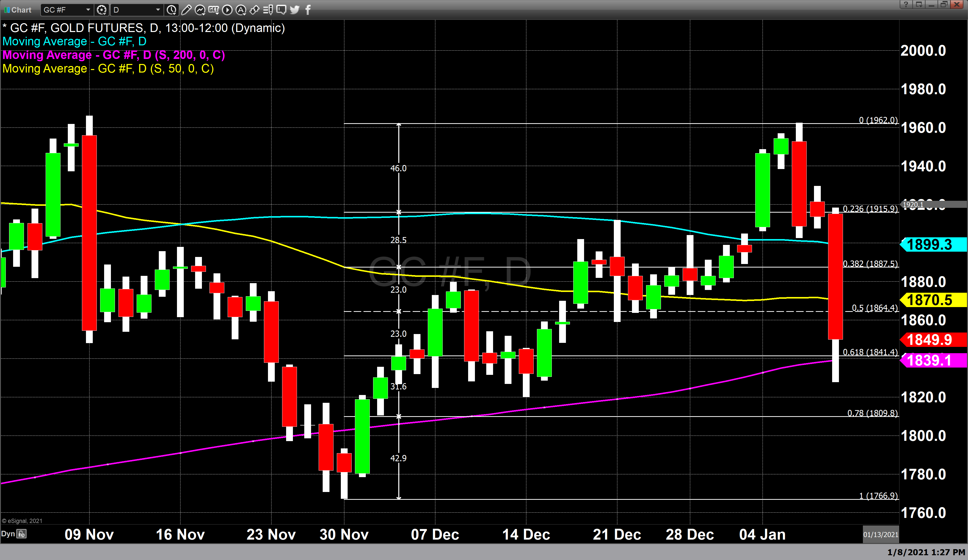Viewport: 968px width, 560px height.
Task: Open the list edit notes icon
Action: point(268,10)
